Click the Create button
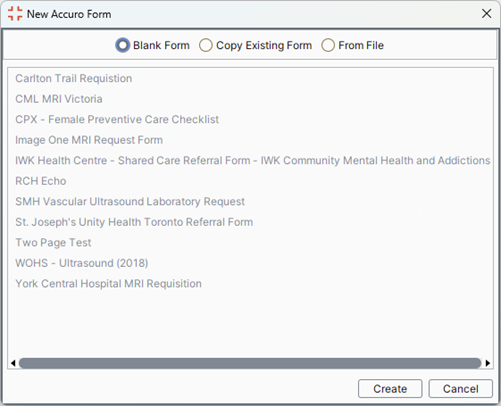Image resolution: width=501 pixels, height=406 pixels. point(390,389)
